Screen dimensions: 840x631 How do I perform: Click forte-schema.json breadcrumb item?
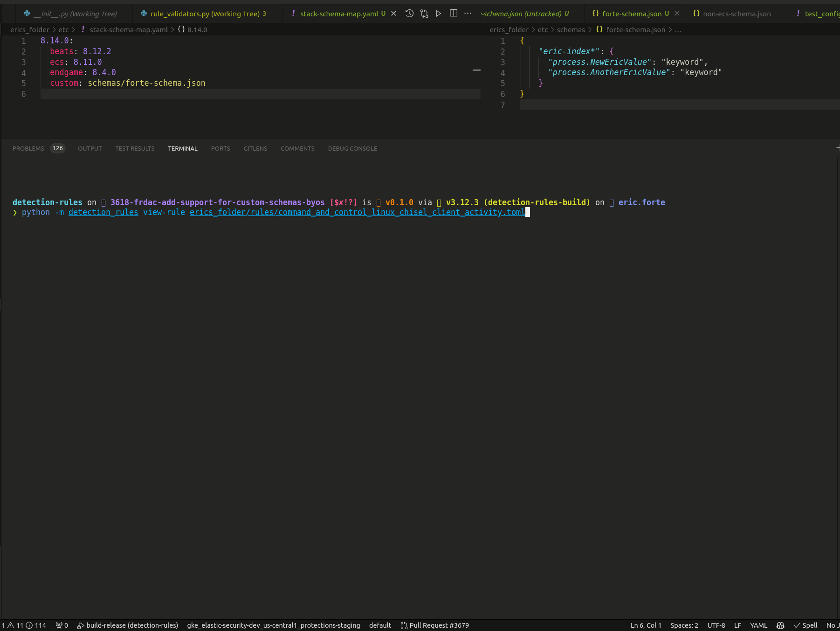635,29
